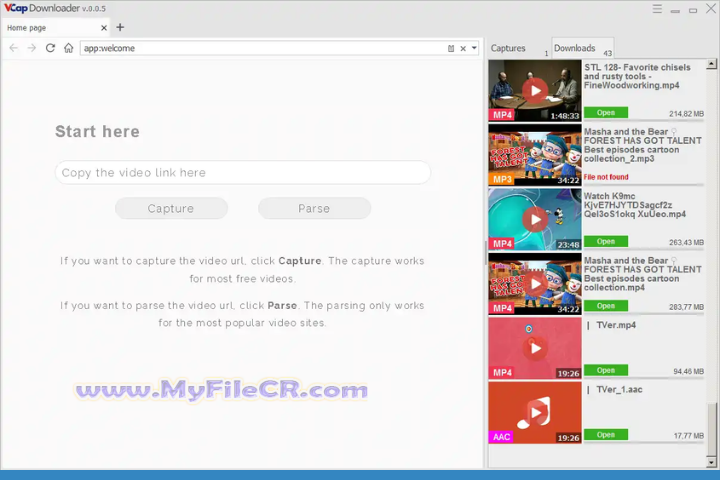Click the 214,82 MB file size
720x480 pixels.
pyautogui.click(x=686, y=114)
